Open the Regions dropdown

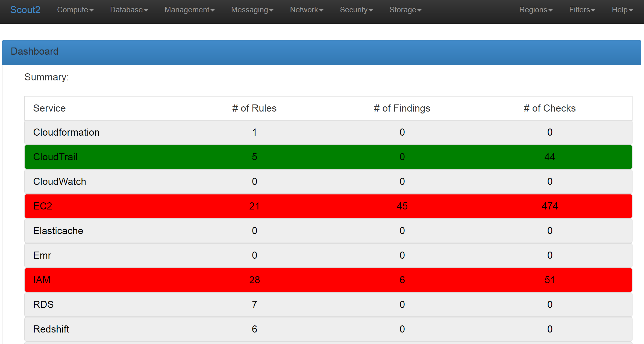tap(536, 10)
